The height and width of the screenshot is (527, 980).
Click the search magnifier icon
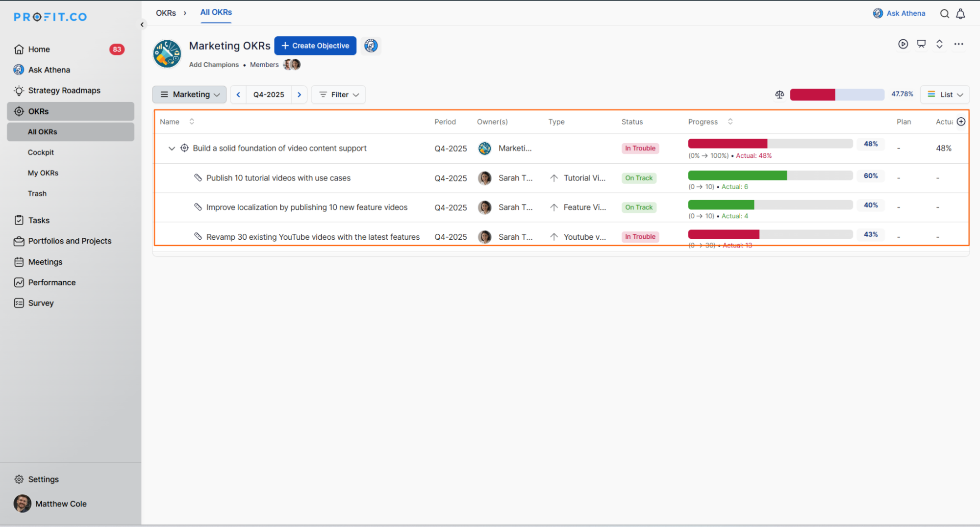944,14
